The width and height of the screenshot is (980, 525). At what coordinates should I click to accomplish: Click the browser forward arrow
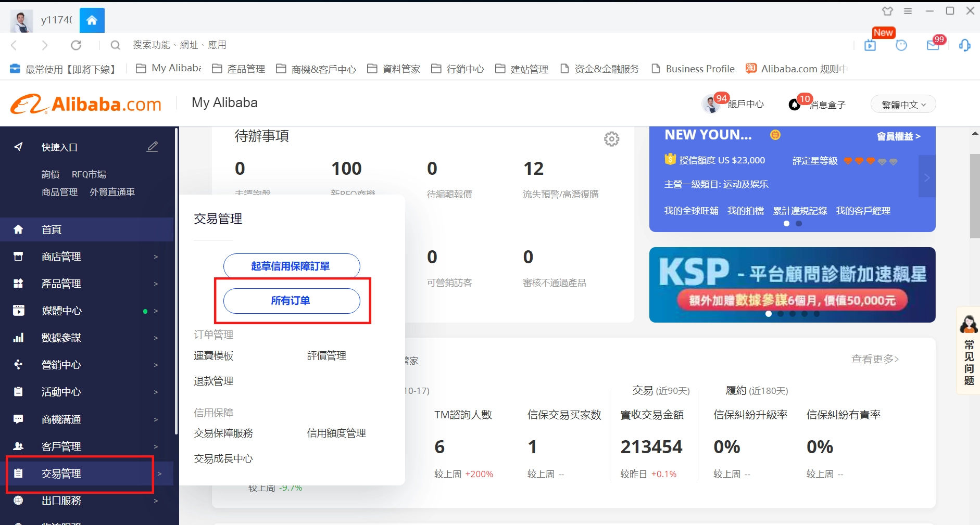[45, 45]
